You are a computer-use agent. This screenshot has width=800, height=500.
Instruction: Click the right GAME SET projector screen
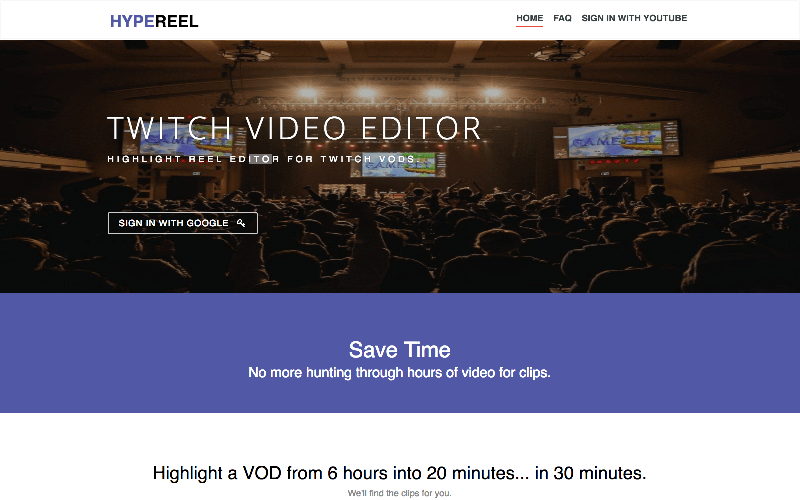pyautogui.click(x=617, y=139)
